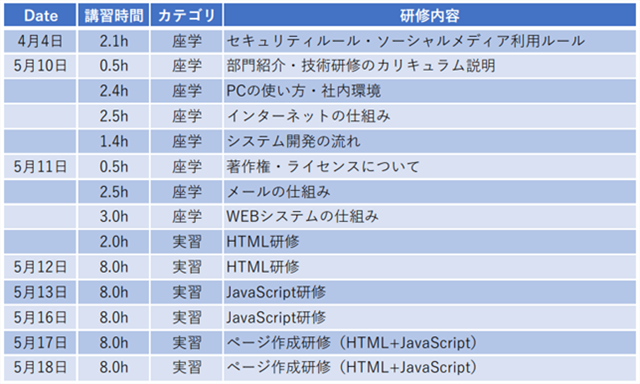Select the 5月18日 date cell

(x=40, y=368)
